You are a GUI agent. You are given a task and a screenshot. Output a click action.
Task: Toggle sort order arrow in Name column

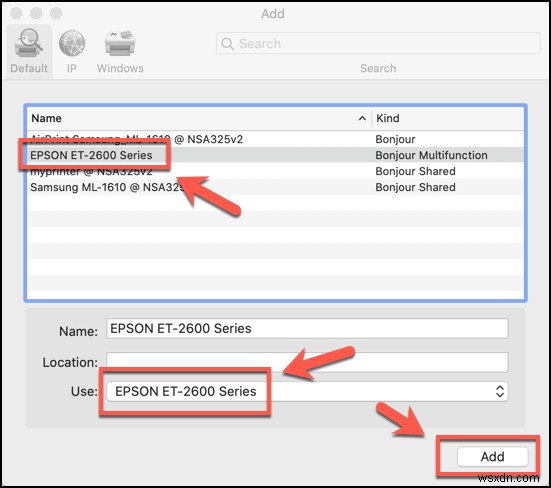point(362,118)
